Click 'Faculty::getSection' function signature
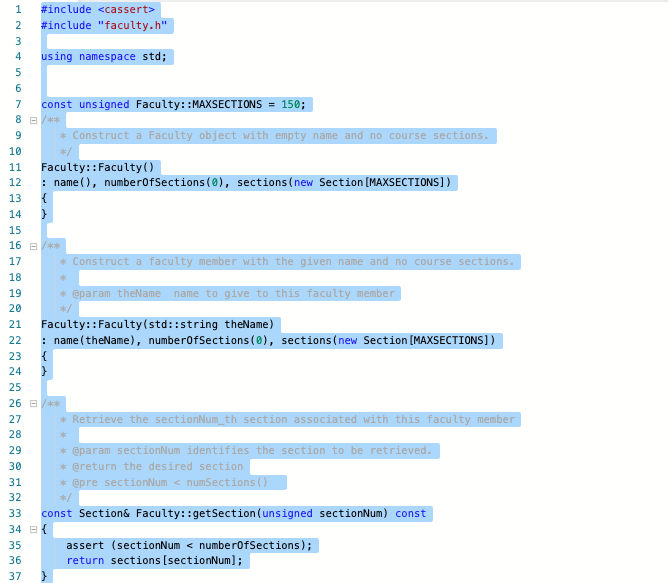Viewport: 668px width, 583px height. (196, 514)
